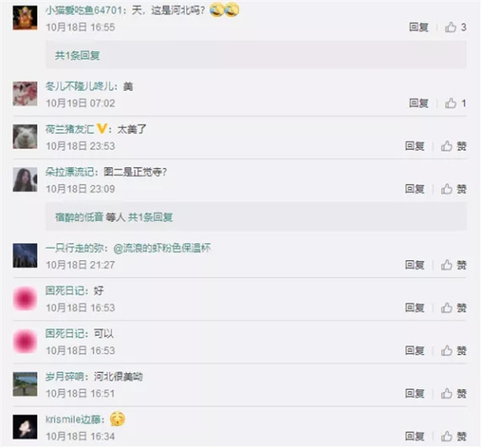This screenshot has width=482, height=448.
Task: Reply to krismile边藤's comment
Action: pyautogui.click(x=415, y=436)
